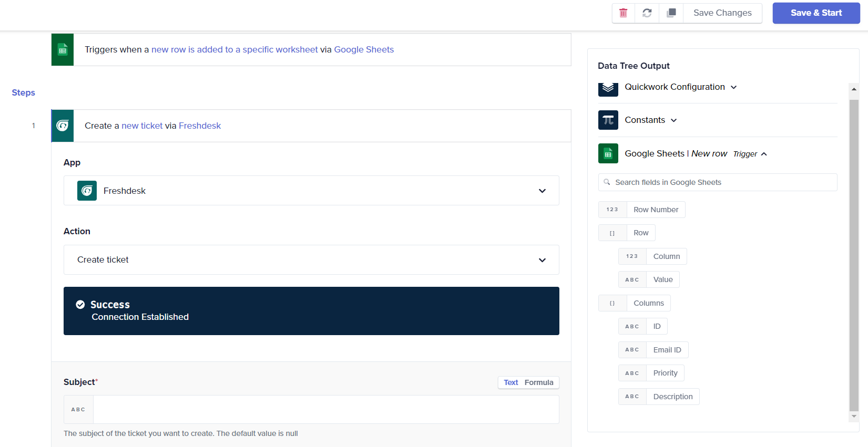The width and height of the screenshot is (868, 447).
Task: Click the Data Tree vertical scrollbar thumb
Action: click(854, 255)
